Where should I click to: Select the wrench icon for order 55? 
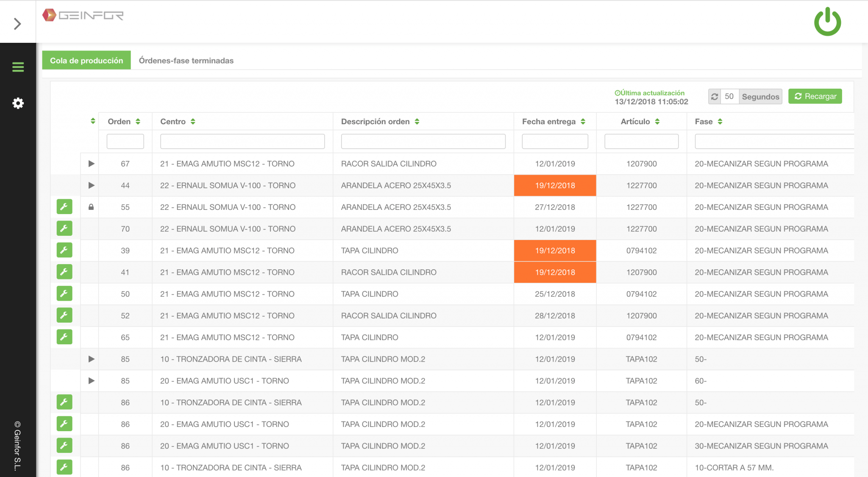pos(64,207)
